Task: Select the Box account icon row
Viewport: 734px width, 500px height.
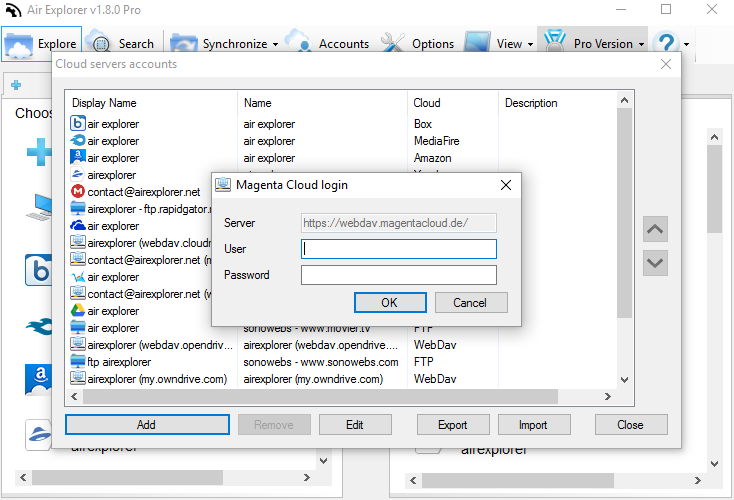Action: [x=78, y=124]
